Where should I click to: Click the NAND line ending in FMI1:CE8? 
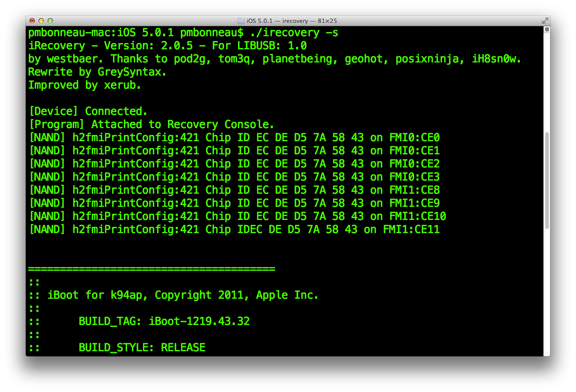(234, 190)
